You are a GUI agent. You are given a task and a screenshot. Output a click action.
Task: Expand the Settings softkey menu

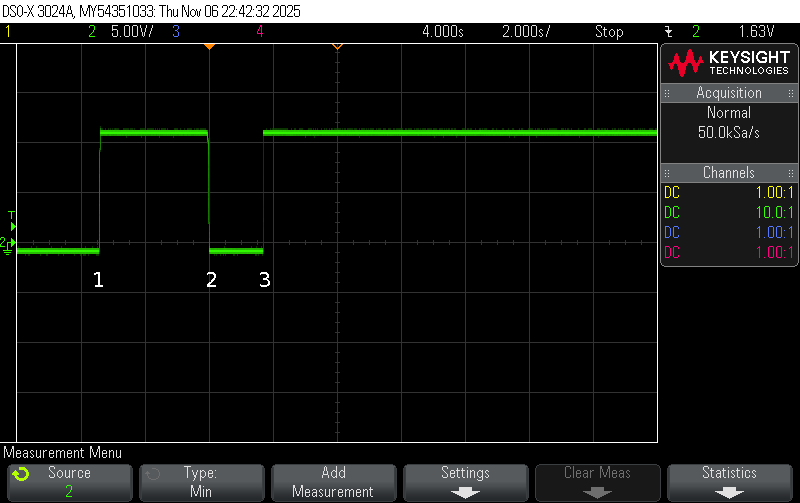(x=466, y=483)
